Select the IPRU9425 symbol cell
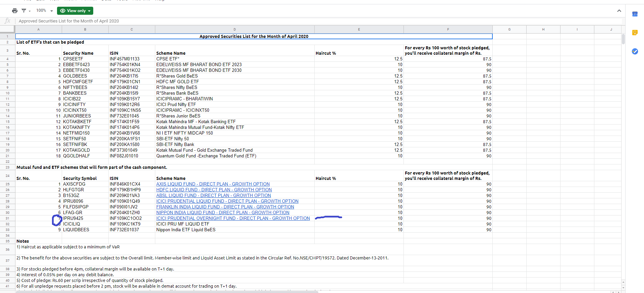This screenshot has width=644, height=293. [x=85, y=218]
